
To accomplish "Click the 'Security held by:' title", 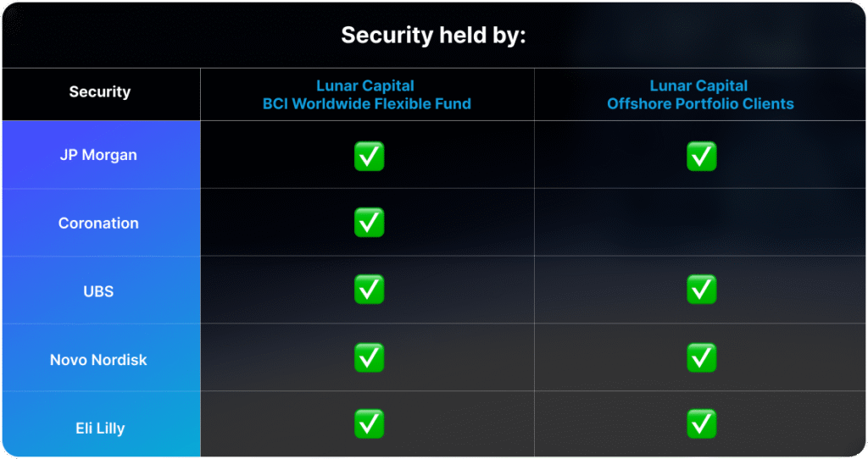I will click(x=433, y=36).
